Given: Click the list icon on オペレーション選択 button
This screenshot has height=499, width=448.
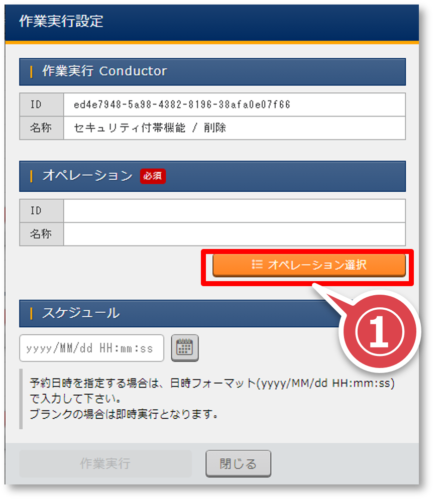Looking at the screenshot, I should [257, 265].
